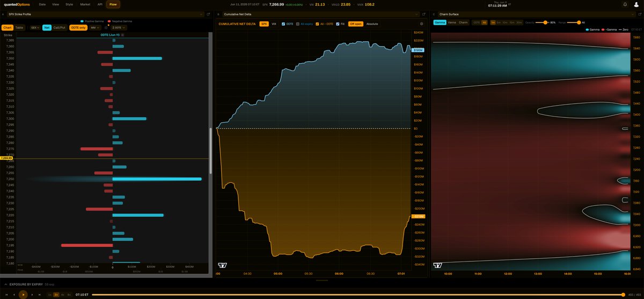Select the Vanna surface tab
This screenshot has width=644, height=299.
click(x=452, y=23)
